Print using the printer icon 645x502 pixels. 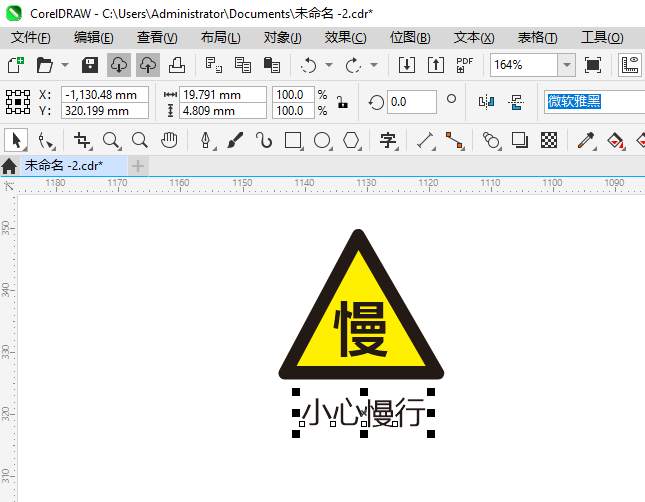177,65
